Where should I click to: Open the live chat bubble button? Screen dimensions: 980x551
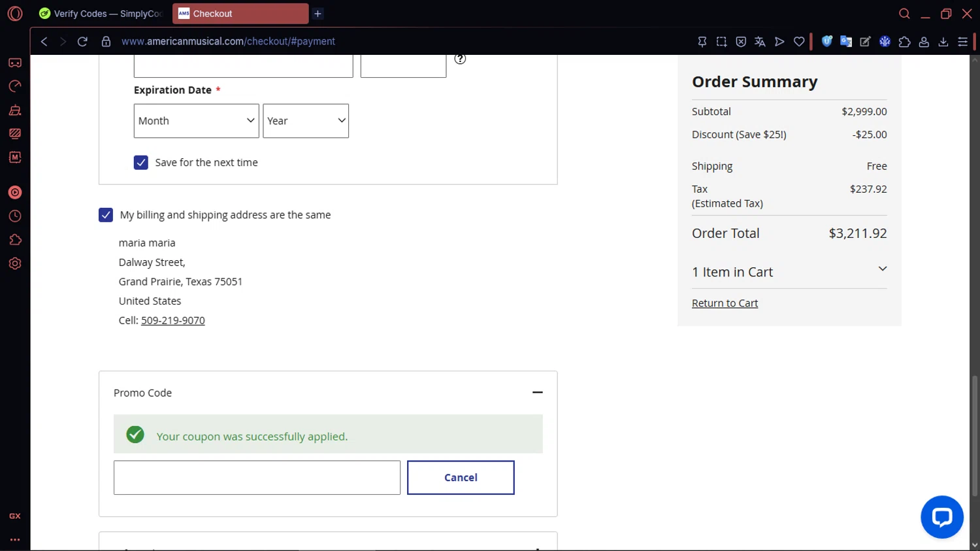point(942,517)
